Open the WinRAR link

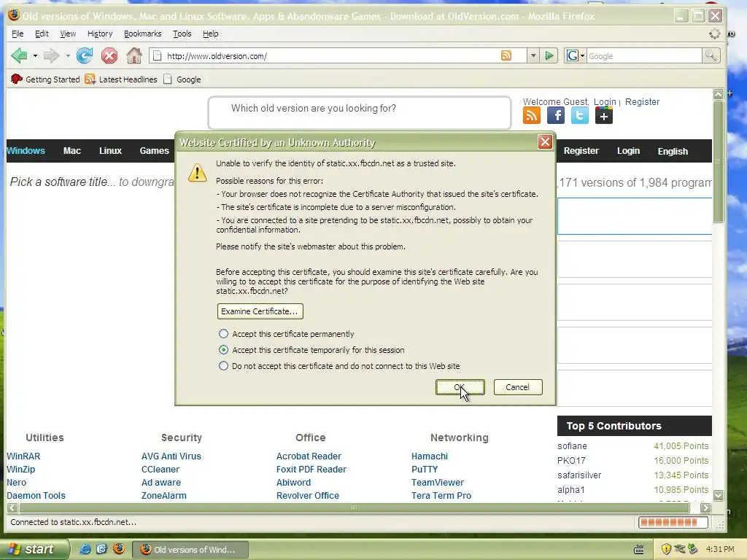[23, 456]
